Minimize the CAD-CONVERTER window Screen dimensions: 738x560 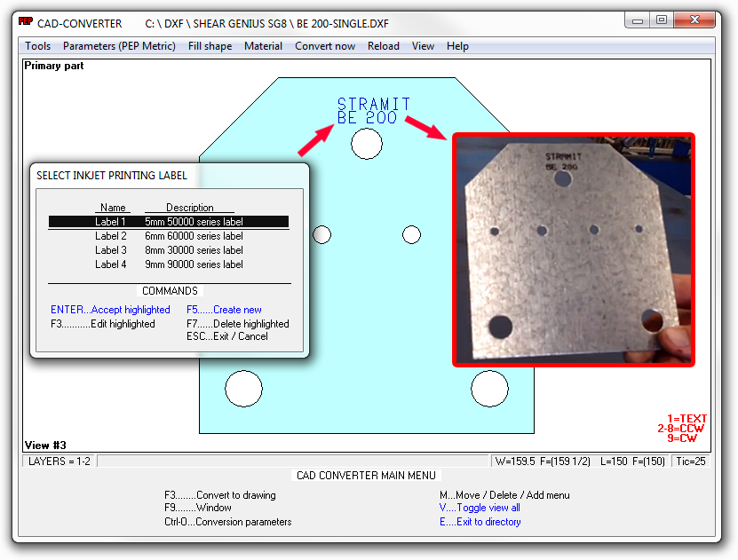tap(638, 20)
